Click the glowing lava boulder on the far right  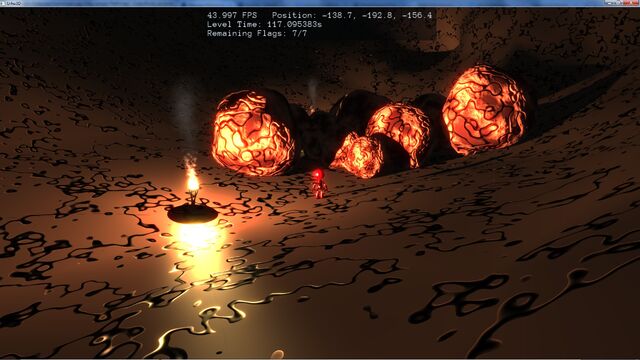(484, 109)
